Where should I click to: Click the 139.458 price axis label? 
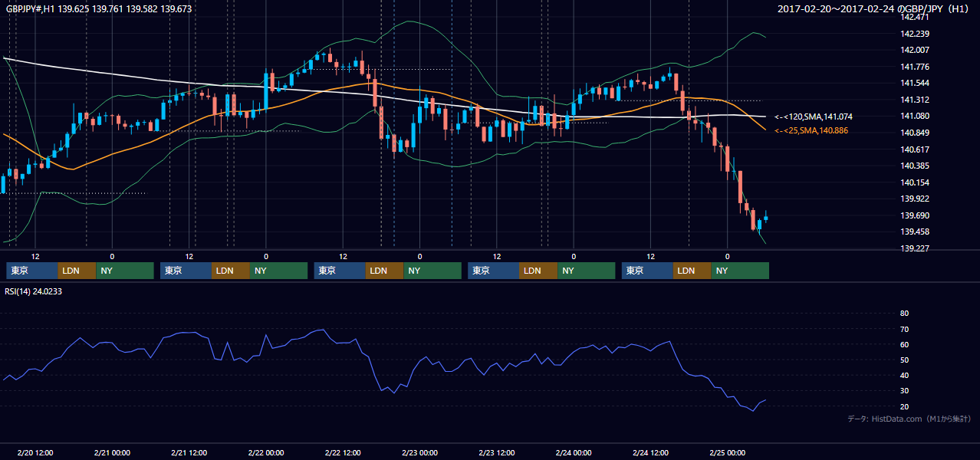pyautogui.click(x=916, y=232)
